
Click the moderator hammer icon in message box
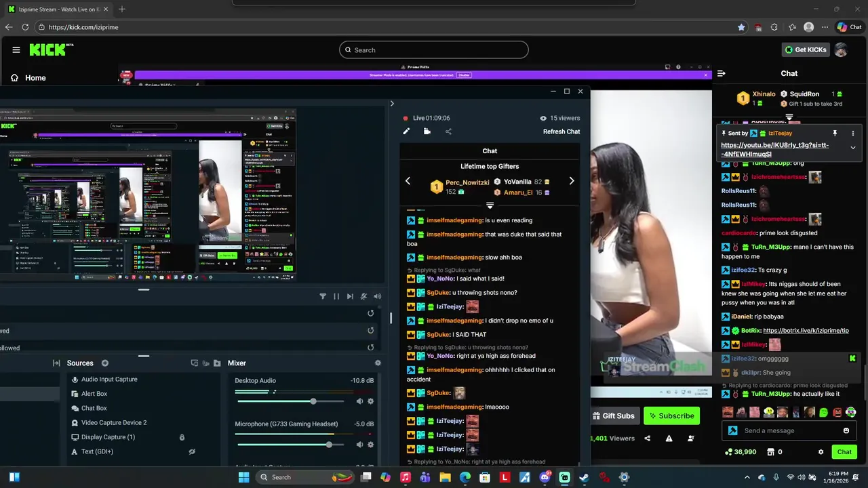pyautogui.click(x=732, y=430)
